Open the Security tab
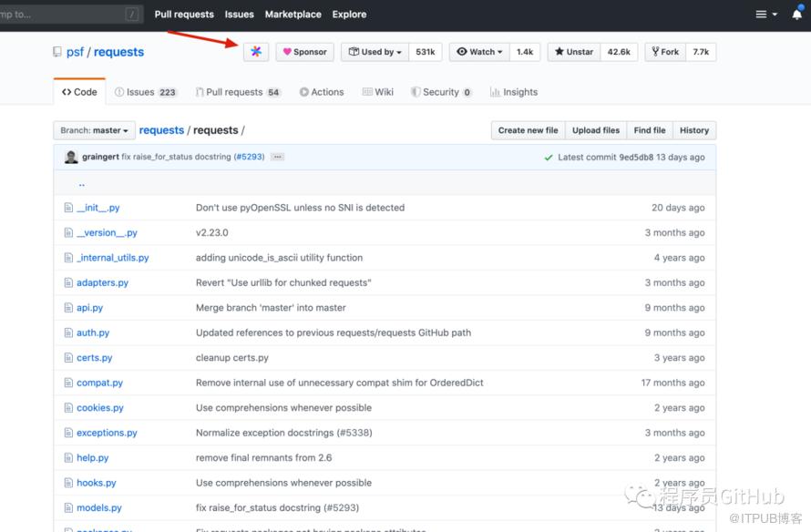 pos(441,92)
